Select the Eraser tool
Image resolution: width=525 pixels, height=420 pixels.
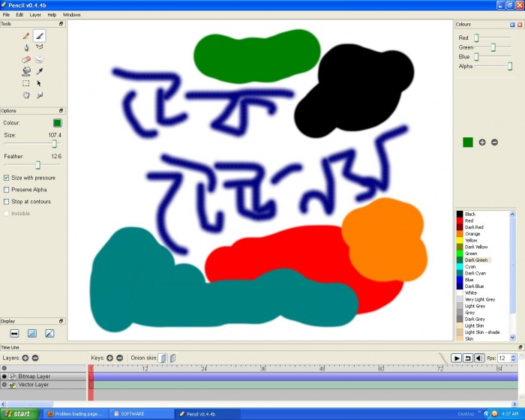point(26,59)
